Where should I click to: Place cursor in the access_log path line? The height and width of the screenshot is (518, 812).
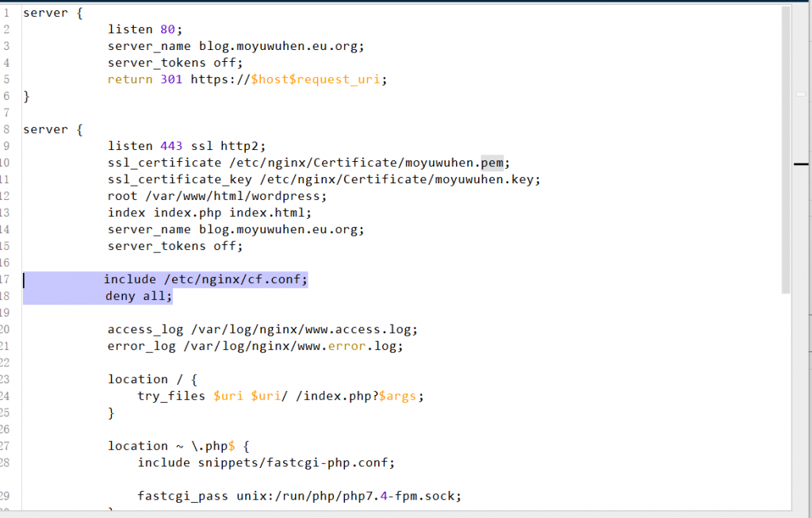[262, 329]
